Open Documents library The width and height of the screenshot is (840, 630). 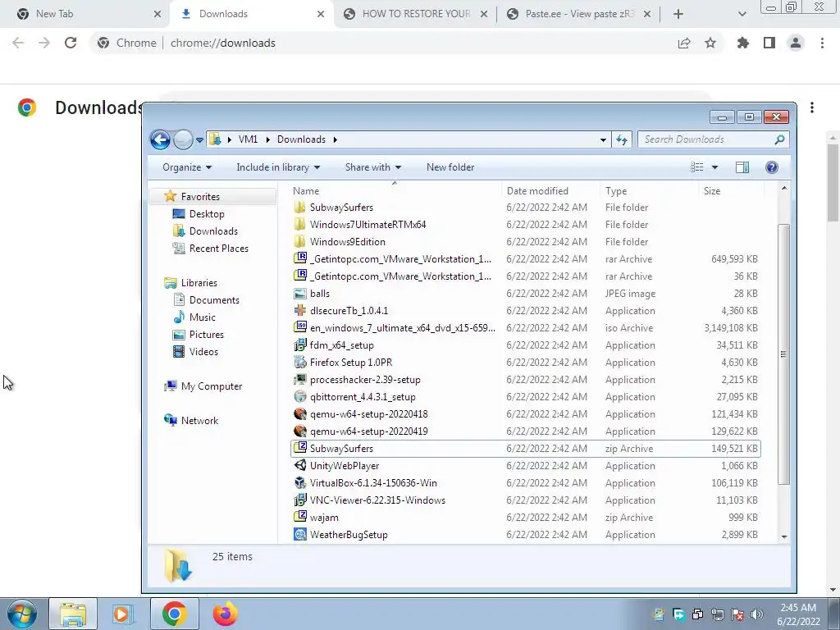click(214, 300)
